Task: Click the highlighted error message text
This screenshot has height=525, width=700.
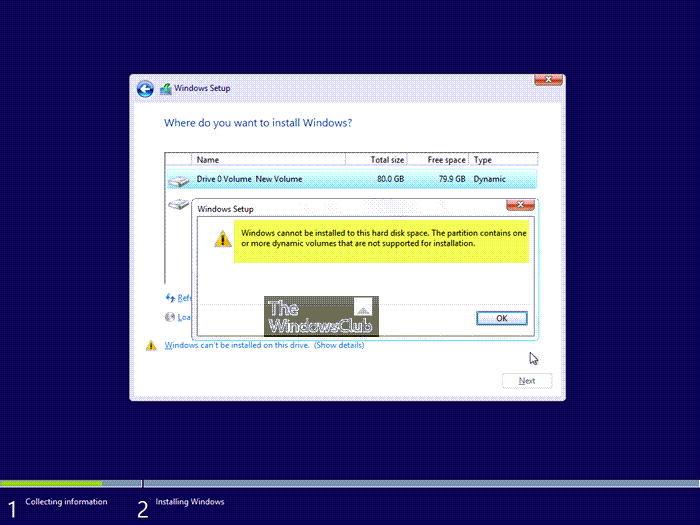Action: [x=383, y=238]
